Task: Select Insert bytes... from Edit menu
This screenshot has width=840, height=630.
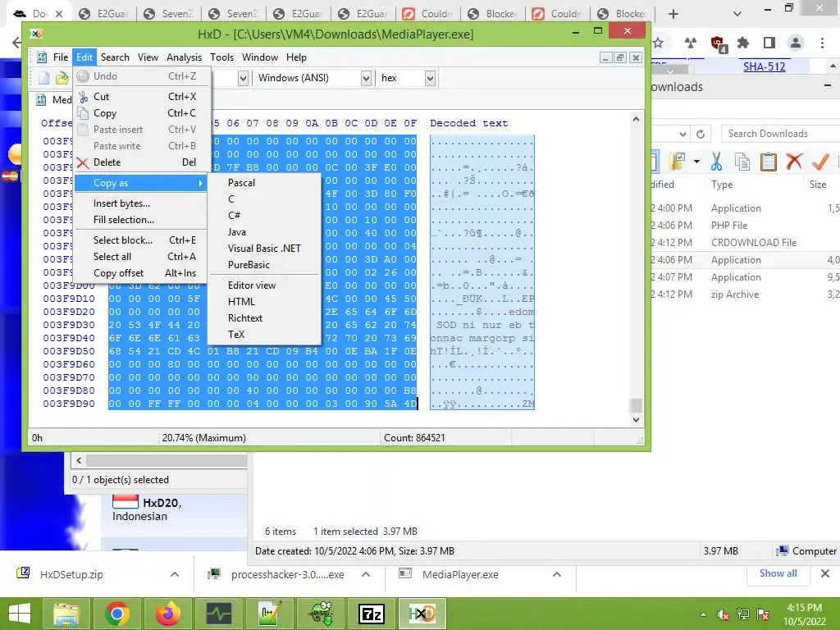Action: point(140,203)
